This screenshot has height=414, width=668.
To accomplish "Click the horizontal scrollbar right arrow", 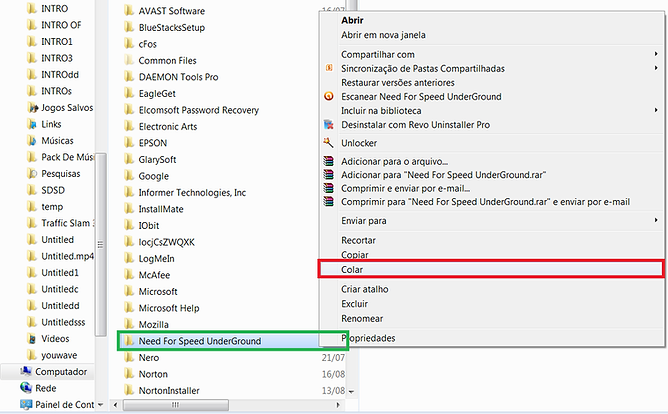I will 338,405.
